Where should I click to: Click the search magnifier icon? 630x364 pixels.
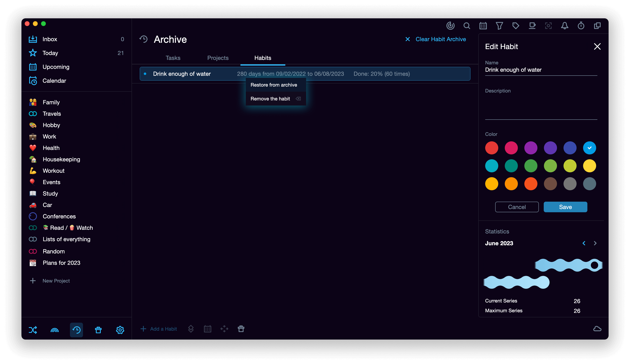[466, 26]
